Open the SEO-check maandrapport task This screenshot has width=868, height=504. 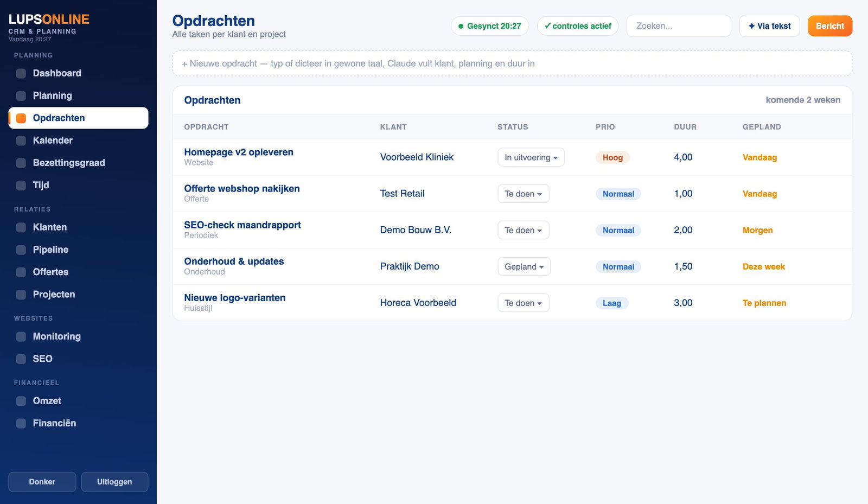[x=242, y=225]
